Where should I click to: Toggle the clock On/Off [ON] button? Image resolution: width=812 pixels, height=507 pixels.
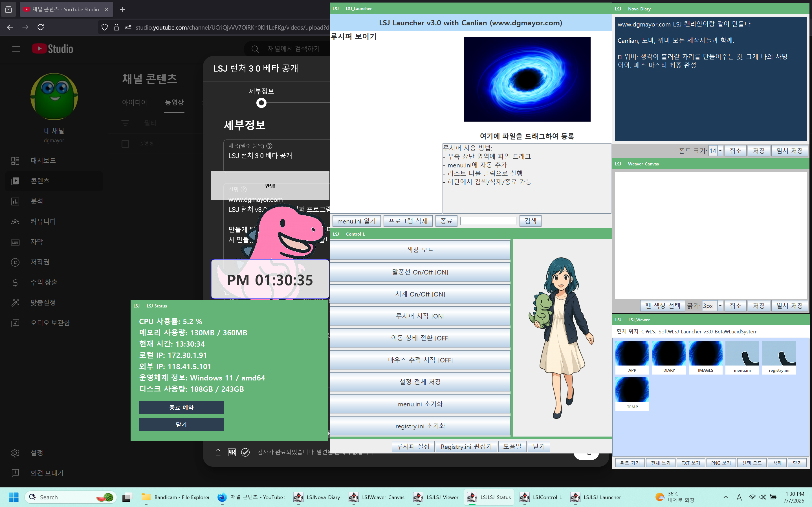(x=420, y=294)
